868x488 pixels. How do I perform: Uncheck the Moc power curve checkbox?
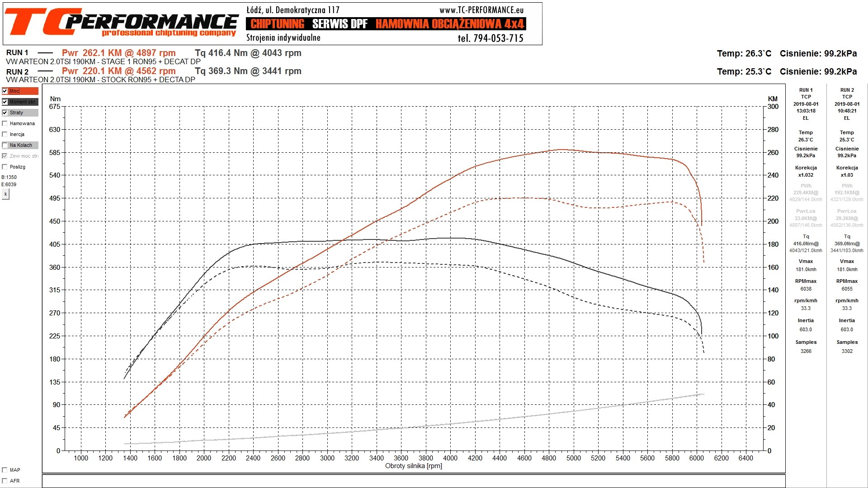5,91
